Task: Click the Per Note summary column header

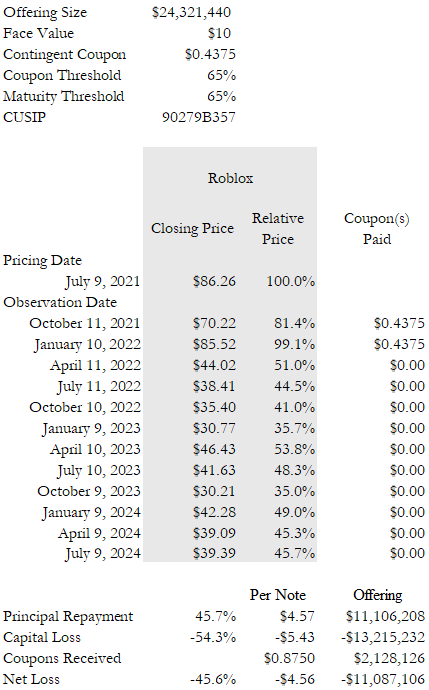Action: coord(278,595)
